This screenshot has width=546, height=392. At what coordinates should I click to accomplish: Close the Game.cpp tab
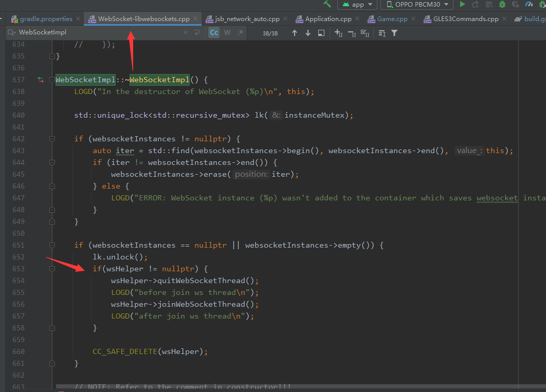click(413, 19)
